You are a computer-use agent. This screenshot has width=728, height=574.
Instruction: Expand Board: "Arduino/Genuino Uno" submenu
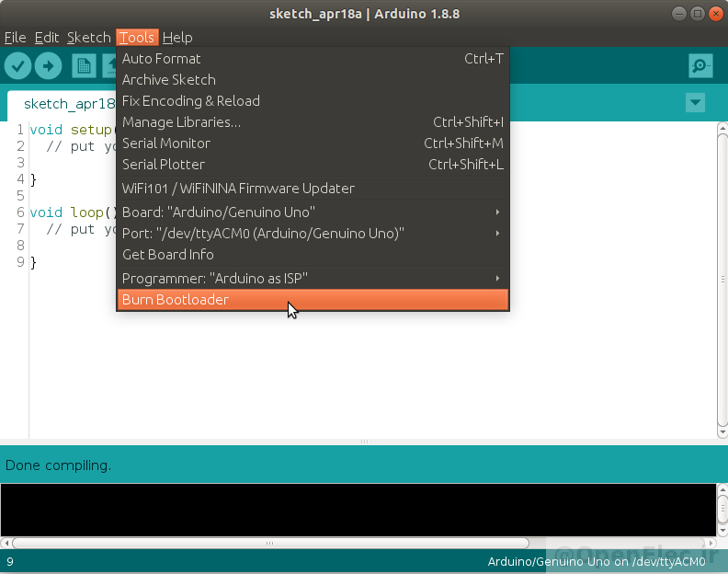(313, 212)
